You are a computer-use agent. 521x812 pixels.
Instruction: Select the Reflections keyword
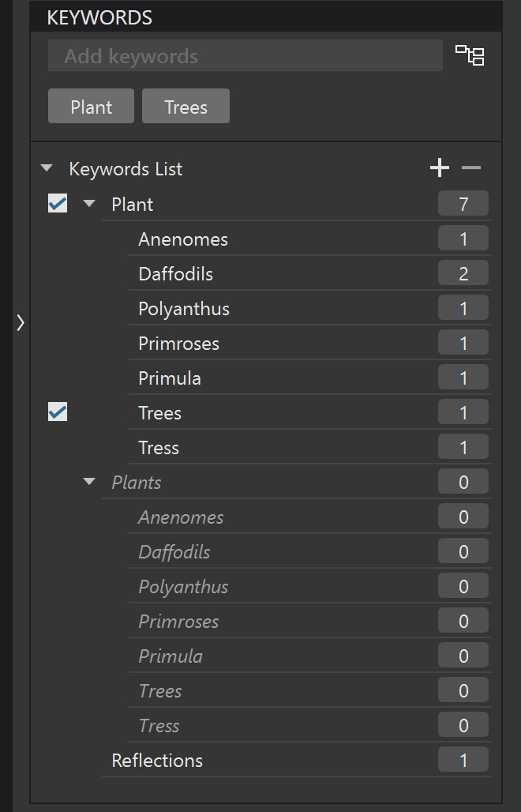tap(157, 761)
